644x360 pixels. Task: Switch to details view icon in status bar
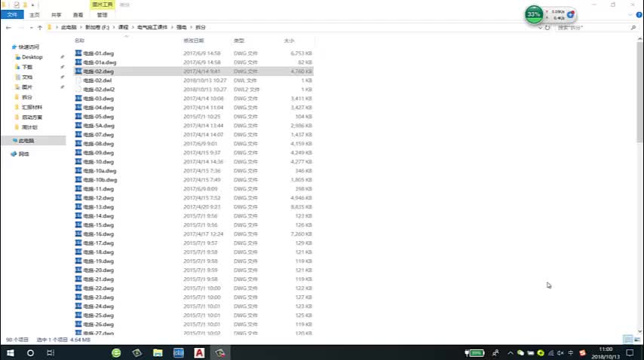(628, 339)
